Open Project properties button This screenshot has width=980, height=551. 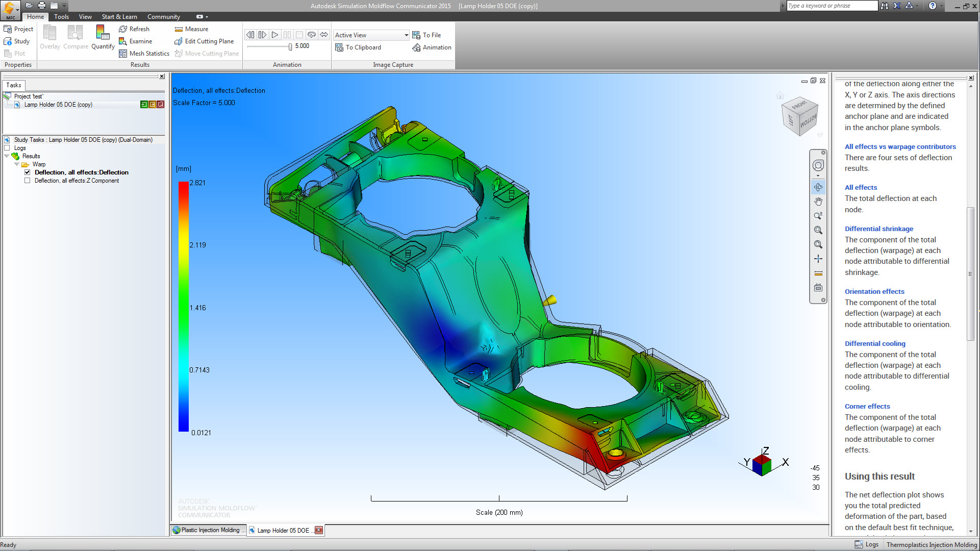point(18,29)
